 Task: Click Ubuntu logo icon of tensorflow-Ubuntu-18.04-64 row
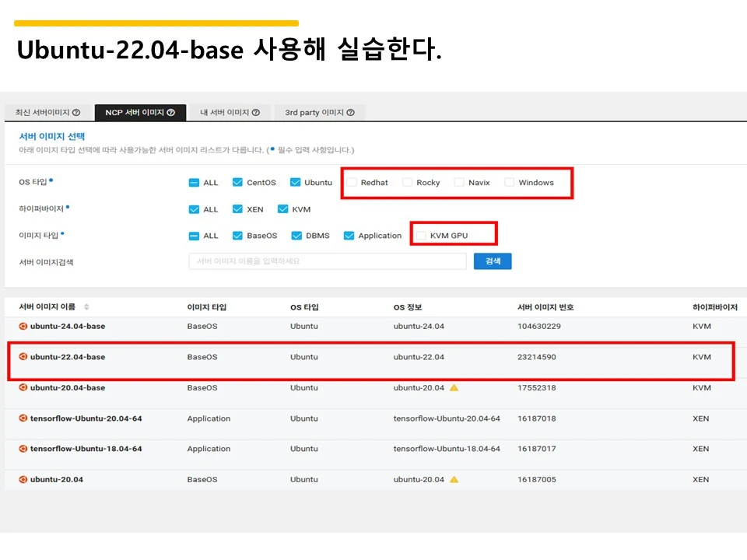(x=23, y=449)
